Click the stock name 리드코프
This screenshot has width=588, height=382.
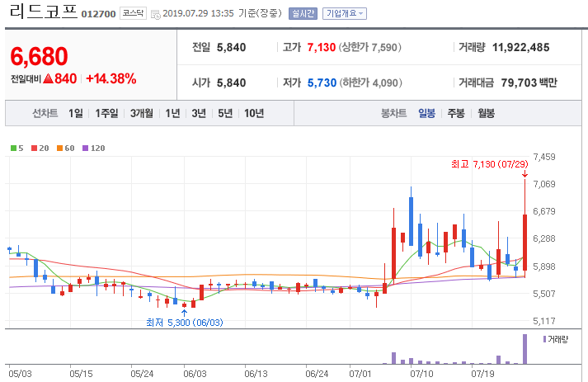44,12
